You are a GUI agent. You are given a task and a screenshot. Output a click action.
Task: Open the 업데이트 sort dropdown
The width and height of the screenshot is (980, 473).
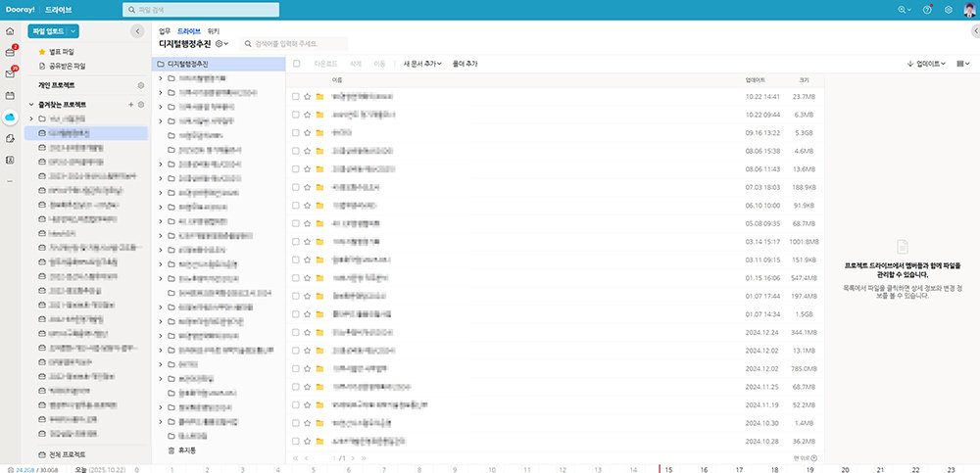tap(926, 64)
